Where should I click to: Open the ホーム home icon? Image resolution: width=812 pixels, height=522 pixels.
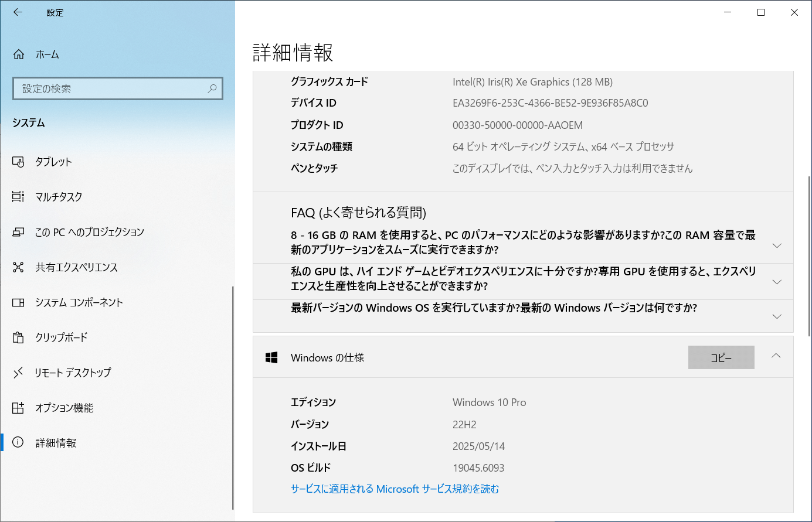(19, 54)
